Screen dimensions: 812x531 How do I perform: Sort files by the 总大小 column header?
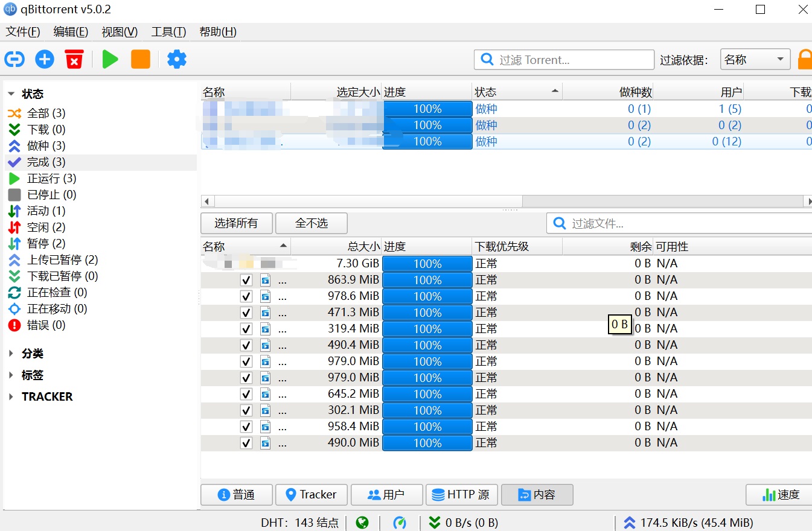(336, 246)
